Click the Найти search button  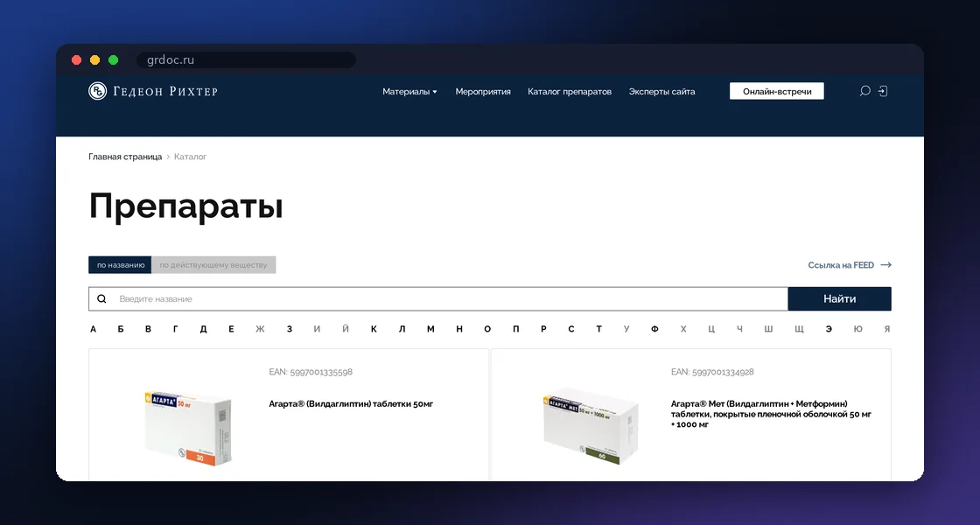tap(839, 298)
